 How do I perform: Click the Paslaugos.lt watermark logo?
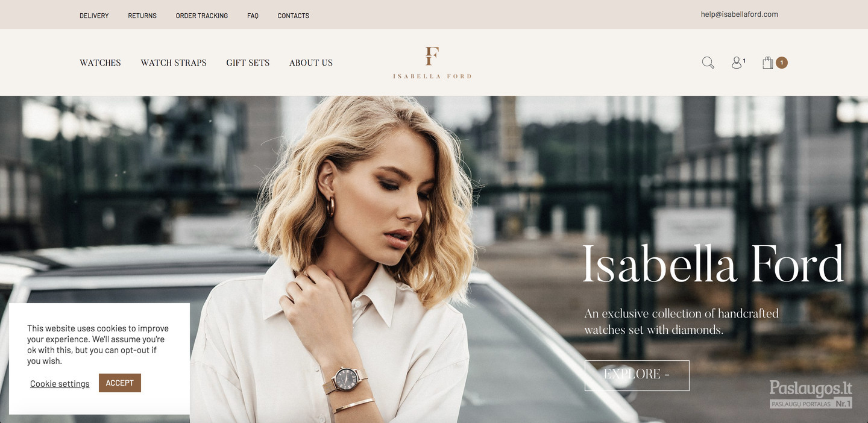[x=811, y=394]
